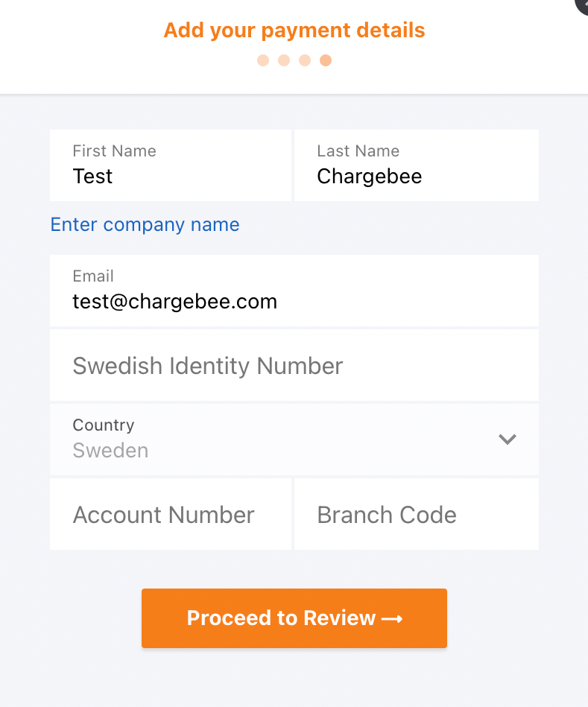Click the "Country" label text
The width and height of the screenshot is (588, 707).
(x=104, y=425)
